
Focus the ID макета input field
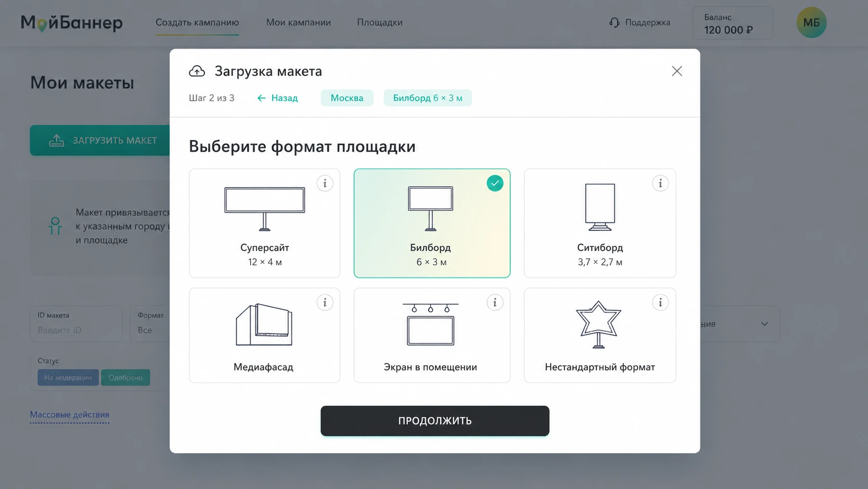tap(76, 324)
